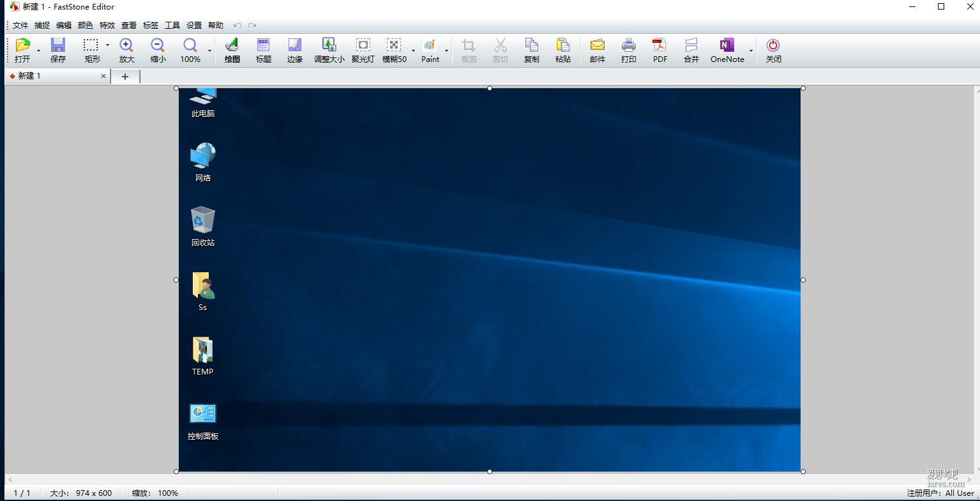Click the Zoom Out (缩小) magnifier
The width and height of the screenshot is (980, 501).
pyautogui.click(x=158, y=45)
